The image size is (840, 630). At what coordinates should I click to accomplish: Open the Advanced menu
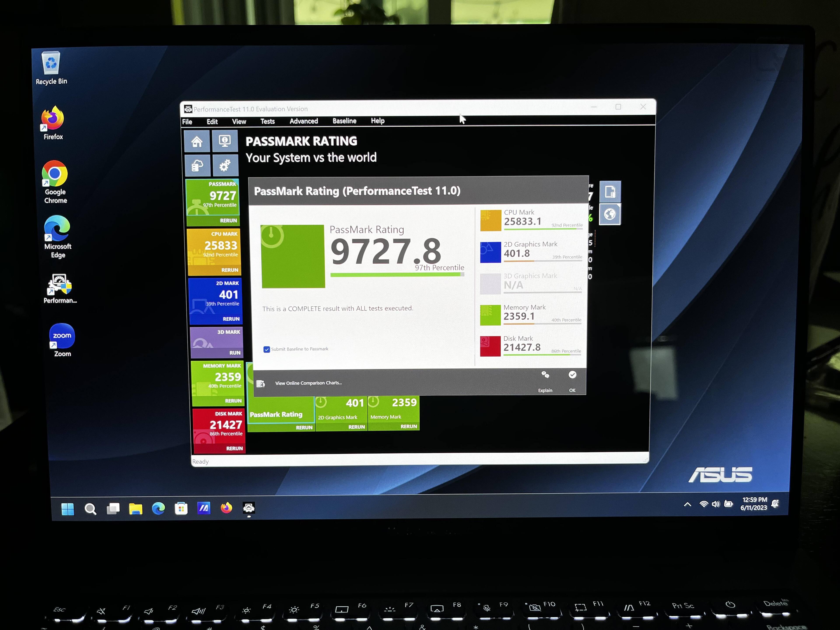[303, 121]
